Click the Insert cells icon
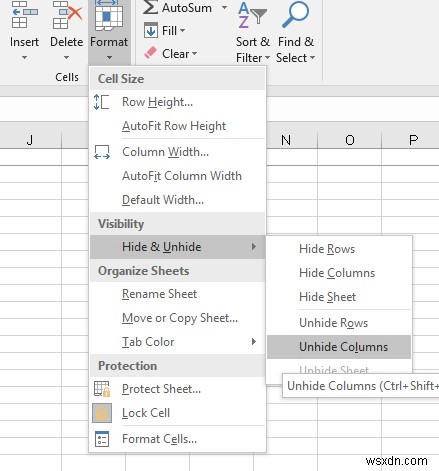The height and width of the screenshot is (471, 439). coord(24,15)
